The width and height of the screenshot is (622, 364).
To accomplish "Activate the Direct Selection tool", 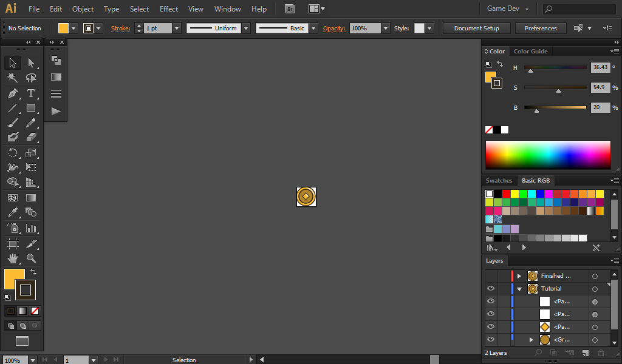I will coord(31,62).
